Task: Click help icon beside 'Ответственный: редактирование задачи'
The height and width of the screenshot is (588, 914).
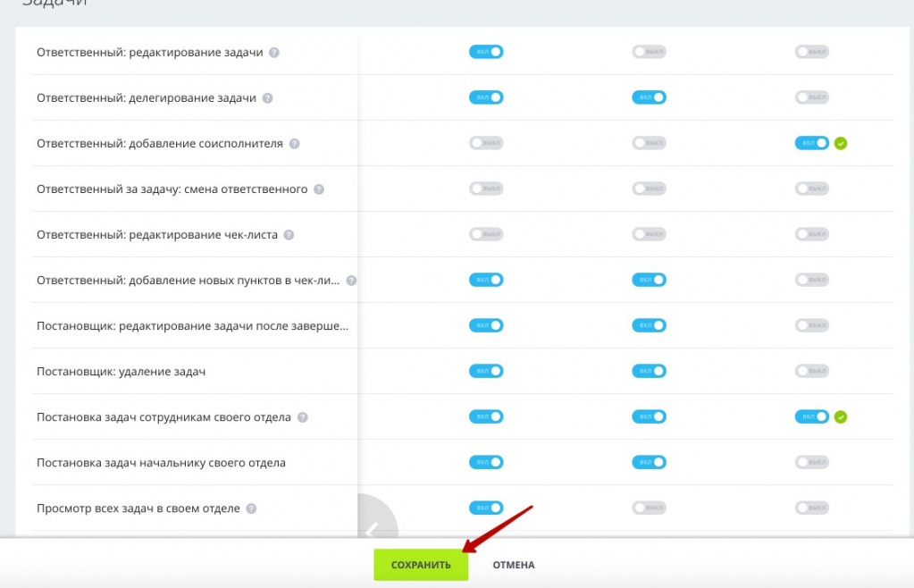Action: 274,53
